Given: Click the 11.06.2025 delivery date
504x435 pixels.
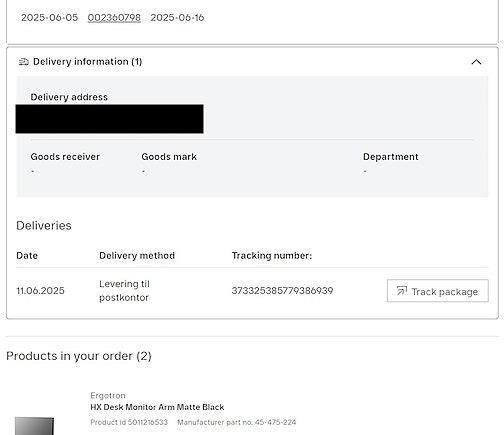Looking at the screenshot, I should pos(40,291).
